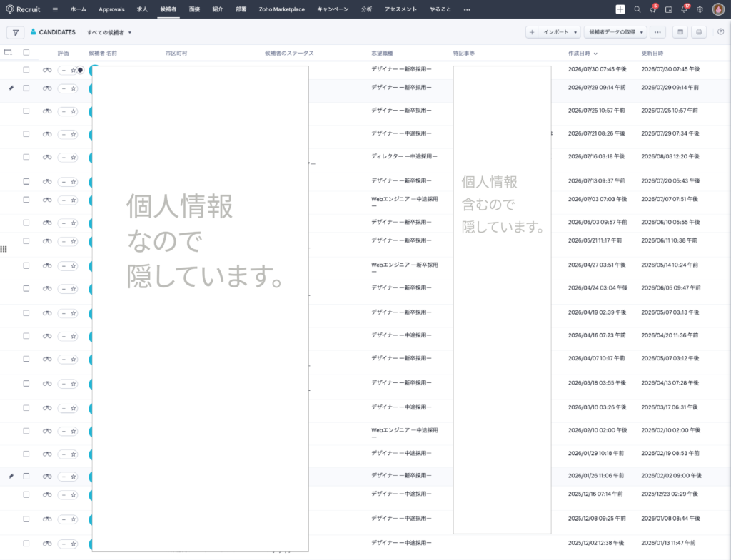Open the やること tab

click(x=440, y=9)
